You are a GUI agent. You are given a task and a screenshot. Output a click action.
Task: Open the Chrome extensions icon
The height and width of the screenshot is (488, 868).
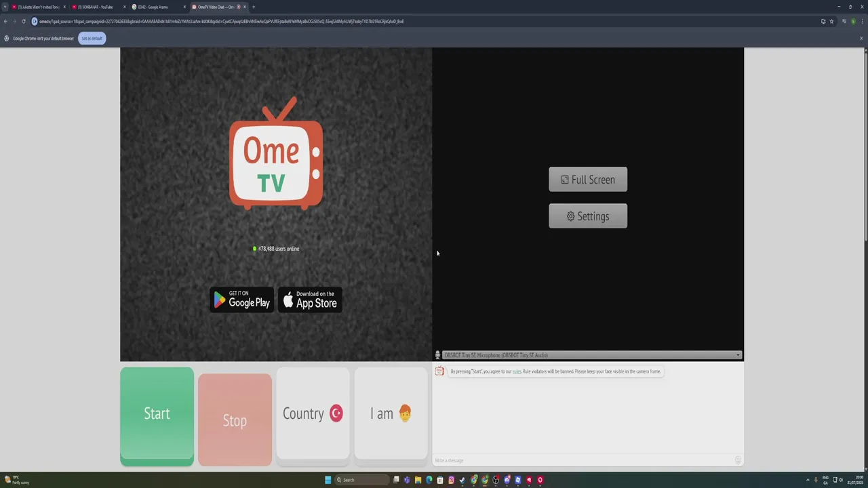coord(844,21)
